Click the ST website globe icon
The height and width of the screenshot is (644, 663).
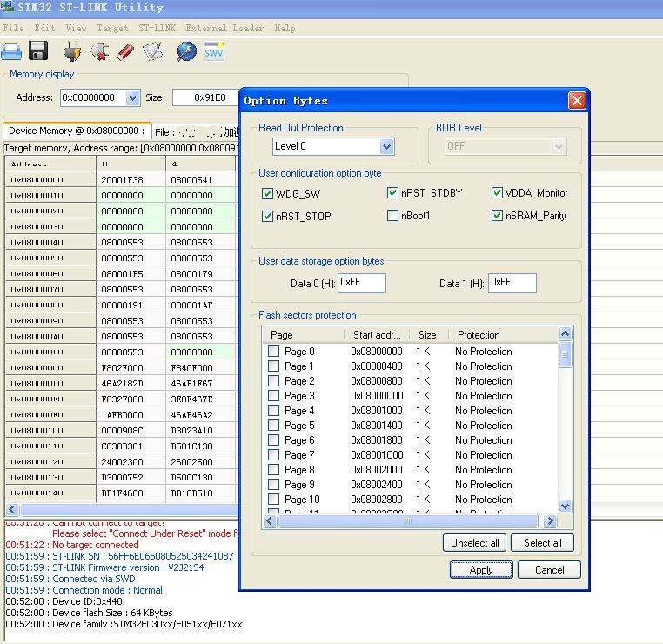(186, 51)
